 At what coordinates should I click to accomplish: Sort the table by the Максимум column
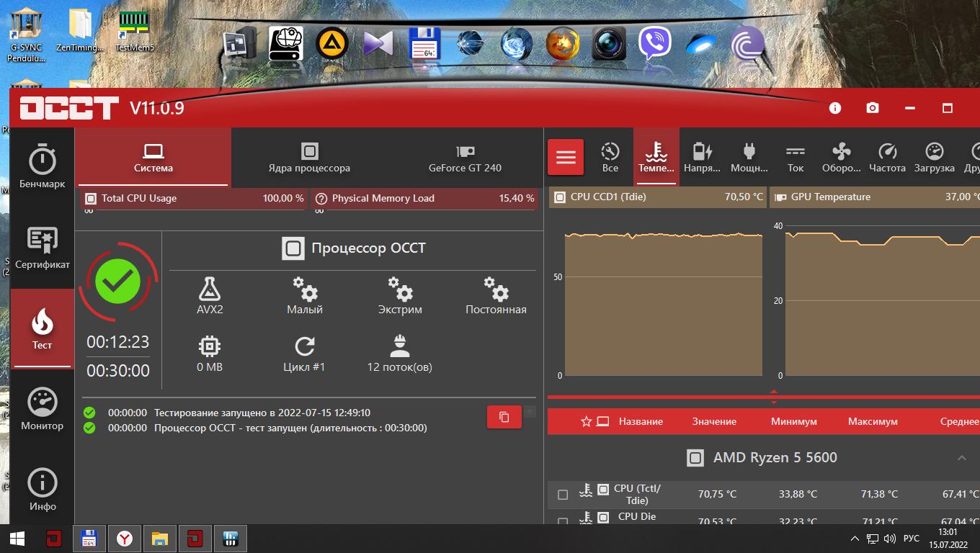pos(873,421)
